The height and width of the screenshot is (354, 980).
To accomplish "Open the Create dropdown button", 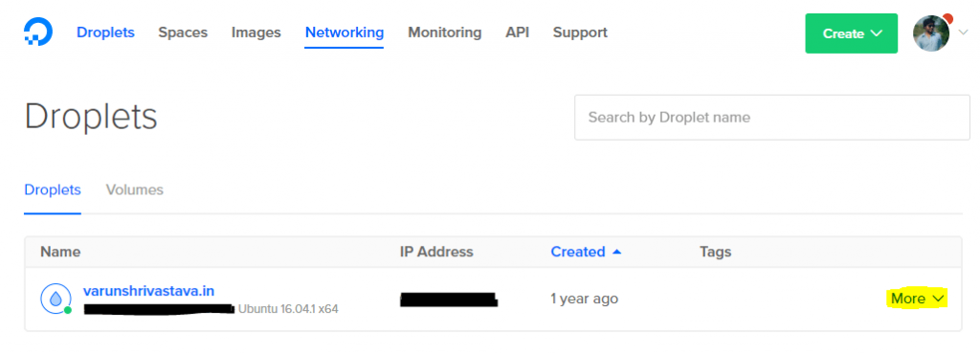I will click(x=851, y=33).
